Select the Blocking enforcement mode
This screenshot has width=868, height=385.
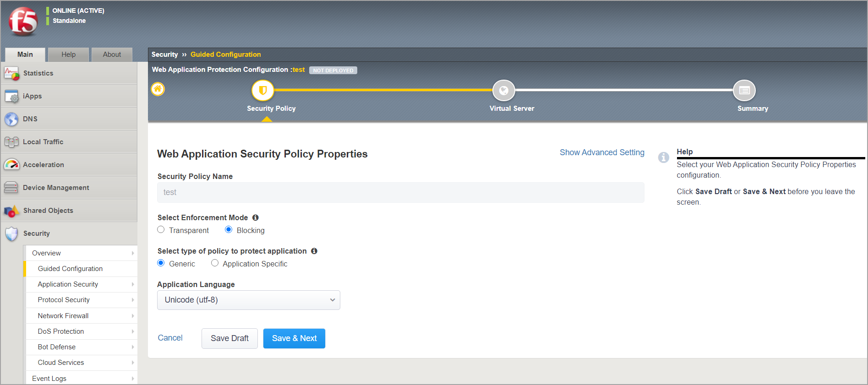coord(229,230)
